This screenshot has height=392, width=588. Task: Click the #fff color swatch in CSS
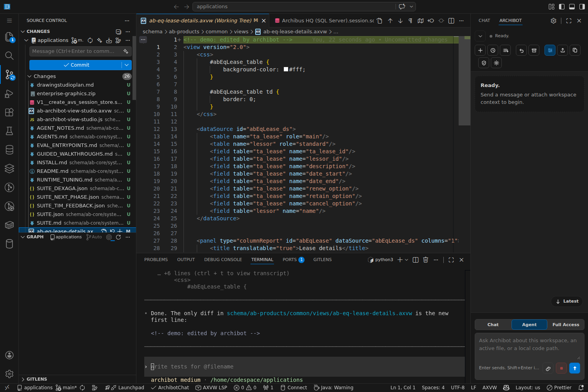[x=286, y=69]
